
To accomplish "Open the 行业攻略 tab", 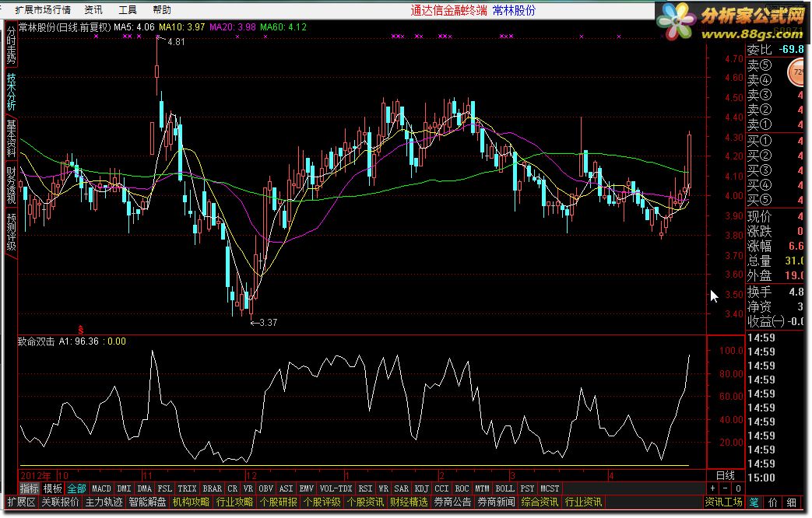I will pyautogui.click(x=234, y=502).
